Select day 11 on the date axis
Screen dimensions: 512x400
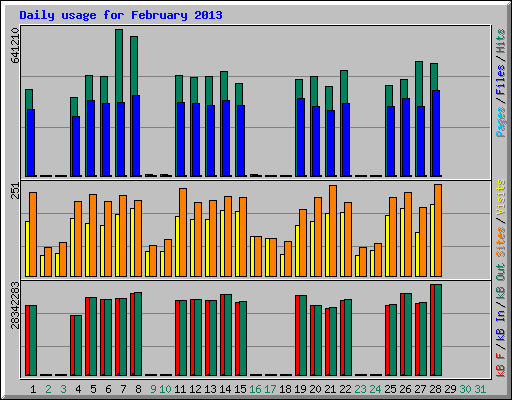click(180, 389)
